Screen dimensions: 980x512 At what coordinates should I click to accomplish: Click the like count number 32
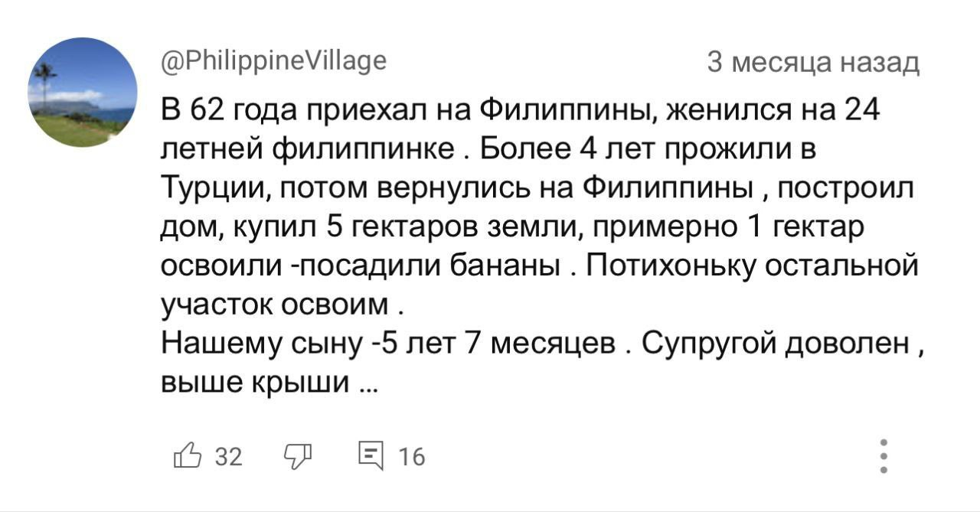(229, 457)
